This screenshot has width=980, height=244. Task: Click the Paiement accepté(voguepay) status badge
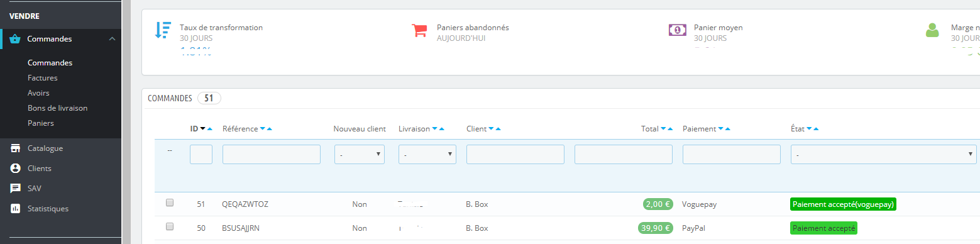pyautogui.click(x=843, y=204)
